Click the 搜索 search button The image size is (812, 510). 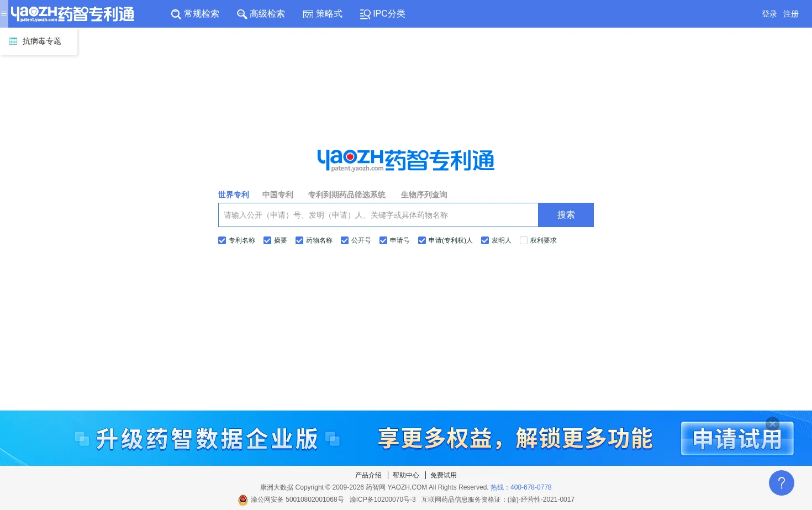point(566,215)
